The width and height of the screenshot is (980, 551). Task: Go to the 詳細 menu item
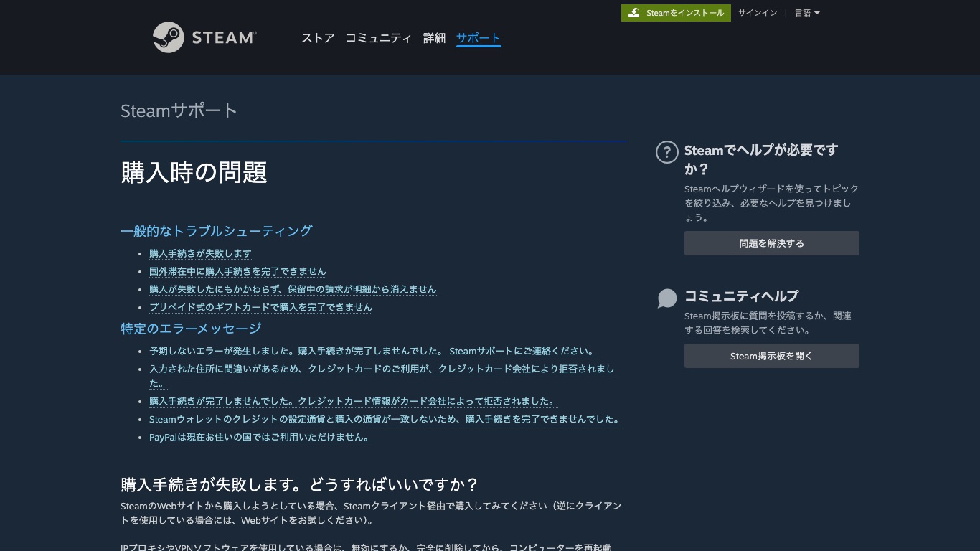[434, 38]
